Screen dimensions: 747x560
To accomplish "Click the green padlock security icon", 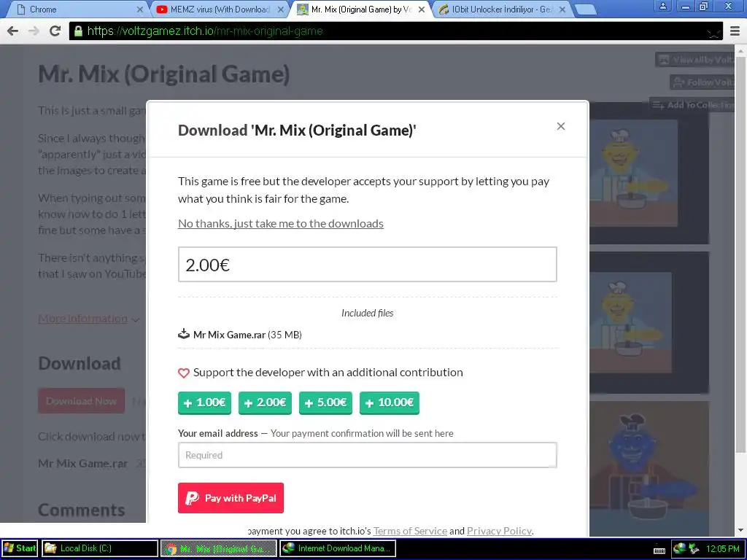I will (77, 31).
